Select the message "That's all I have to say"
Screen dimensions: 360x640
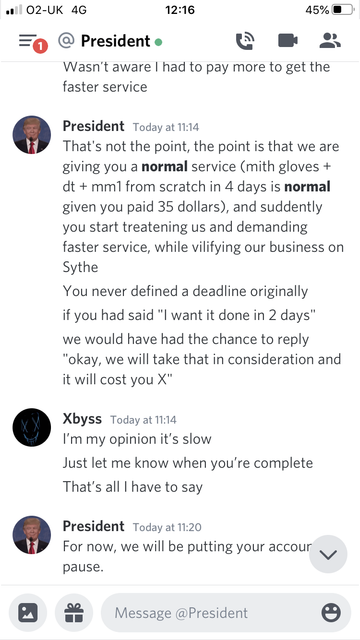(x=133, y=487)
